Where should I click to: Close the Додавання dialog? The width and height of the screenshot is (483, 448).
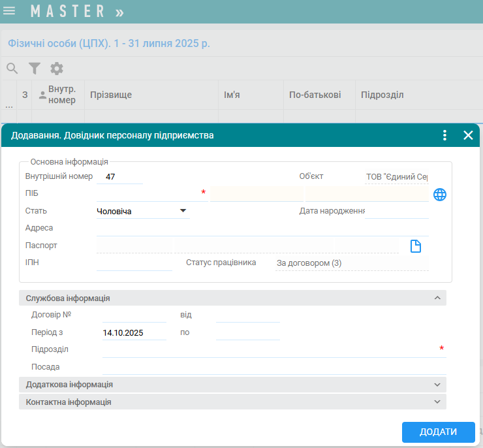click(467, 135)
